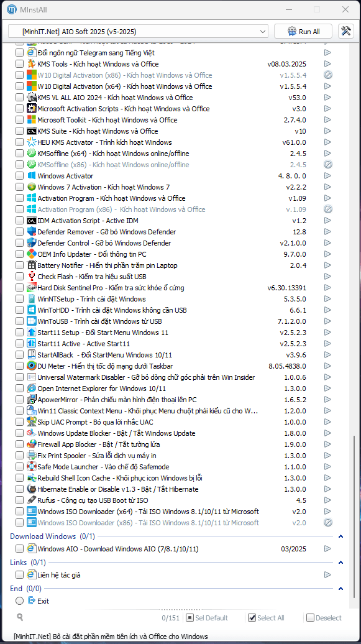361x644 pixels.
Task: Check the Windows Update Blocker checkbox
Action: (x=19, y=433)
